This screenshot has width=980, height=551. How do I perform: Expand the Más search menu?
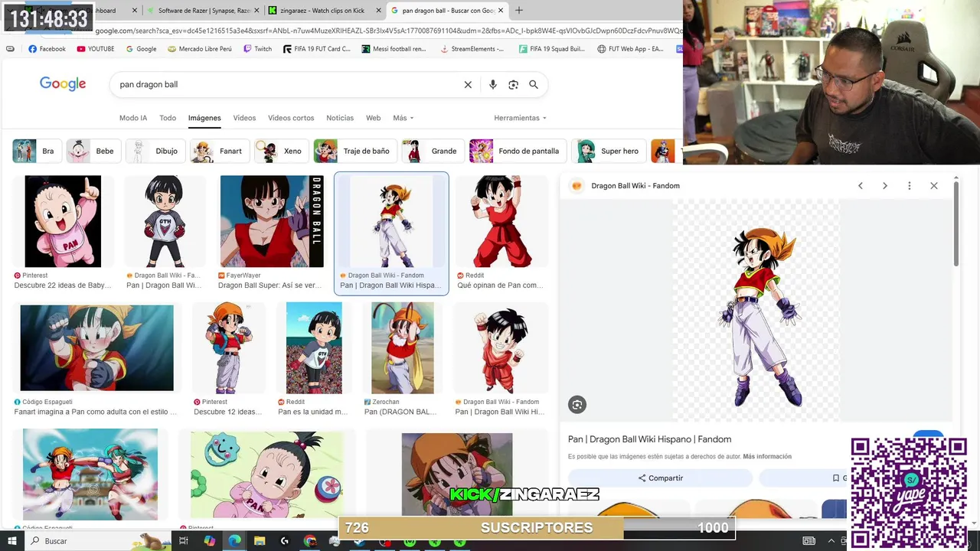pos(403,118)
